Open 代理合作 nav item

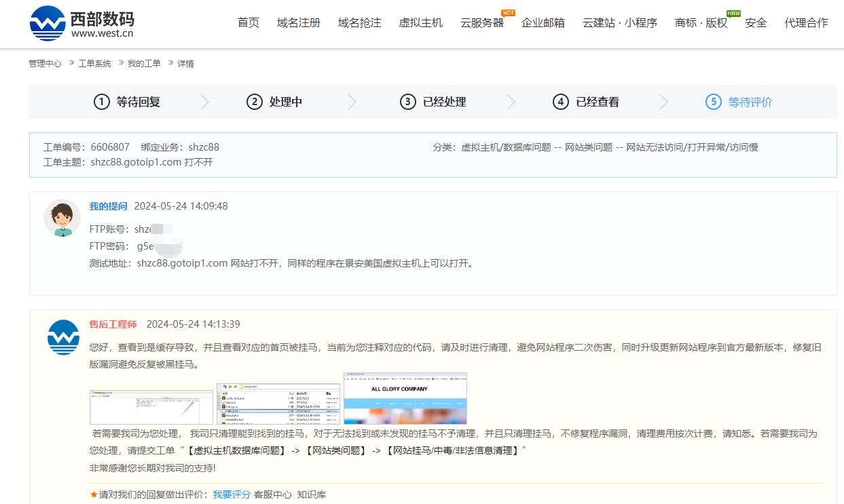806,23
